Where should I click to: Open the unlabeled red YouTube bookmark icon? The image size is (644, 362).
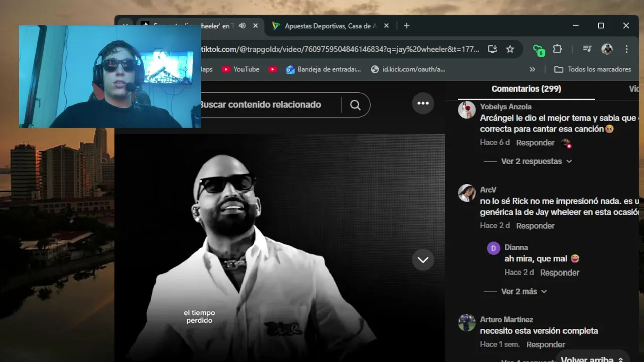click(x=272, y=69)
